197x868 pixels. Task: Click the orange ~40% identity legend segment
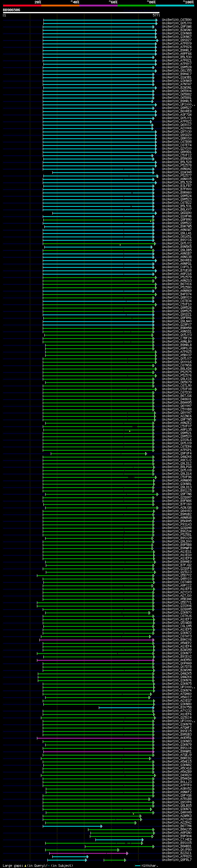tap(60, 6)
